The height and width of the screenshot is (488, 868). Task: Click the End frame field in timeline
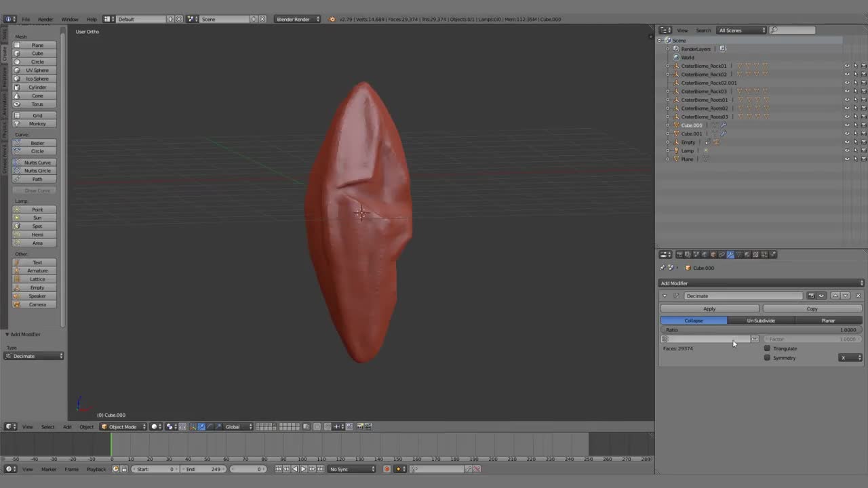203,469
